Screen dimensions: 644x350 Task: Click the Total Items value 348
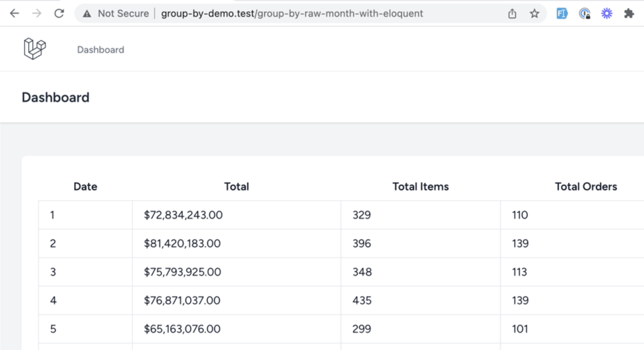362,272
